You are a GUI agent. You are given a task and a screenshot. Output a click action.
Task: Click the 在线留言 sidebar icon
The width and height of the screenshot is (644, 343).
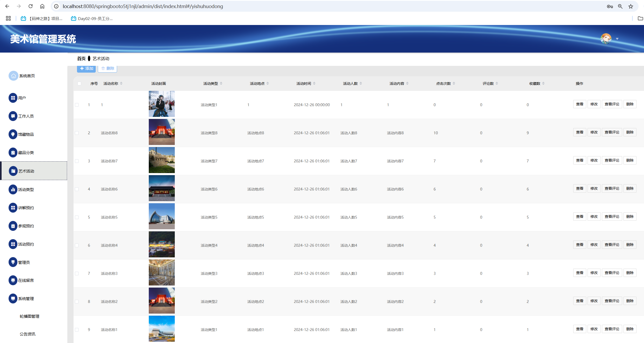pos(13,280)
